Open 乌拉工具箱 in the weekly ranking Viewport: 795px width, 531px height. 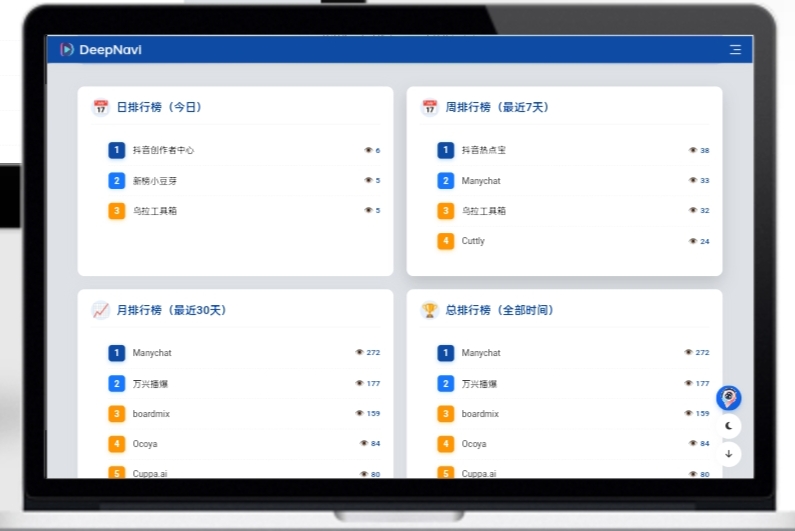(x=484, y=210)
